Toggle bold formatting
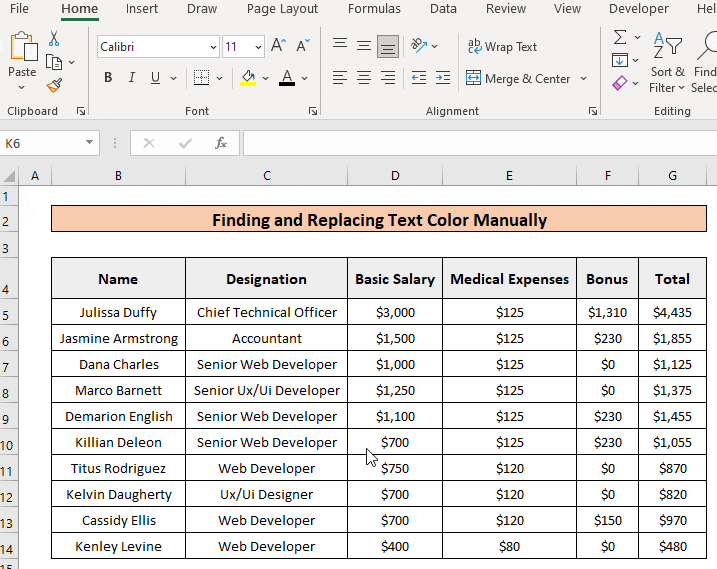Image resolution: width=717 pixels, height=569 pixels. coord(108,78)
